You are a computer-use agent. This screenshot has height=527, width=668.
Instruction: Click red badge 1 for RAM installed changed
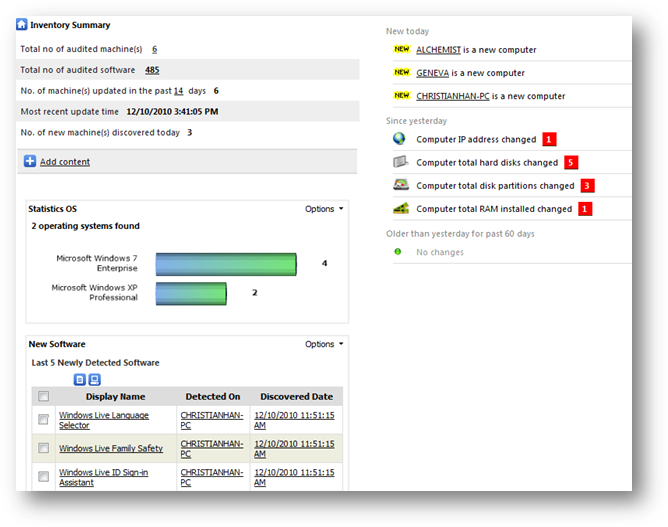click(x=585, y=209)
